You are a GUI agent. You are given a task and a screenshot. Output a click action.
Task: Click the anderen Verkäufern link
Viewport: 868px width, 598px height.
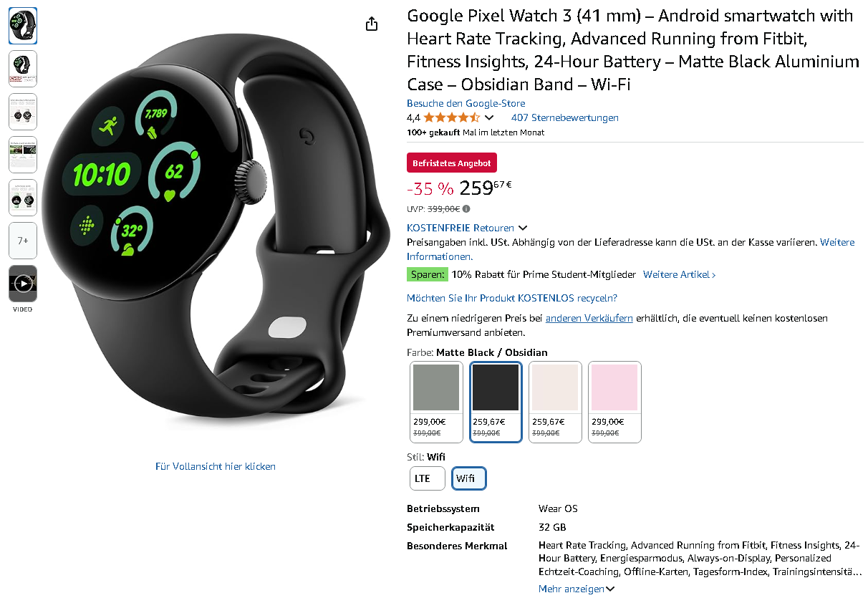point(589,318)
